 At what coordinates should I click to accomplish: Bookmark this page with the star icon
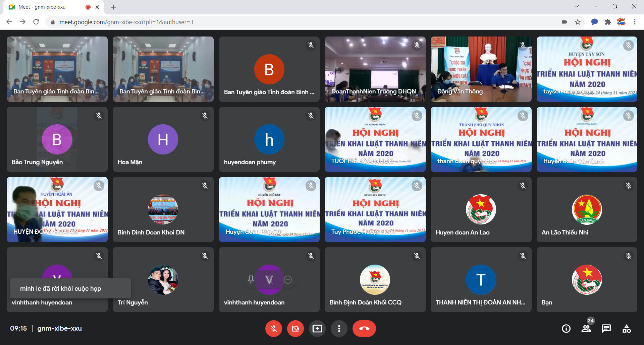click(578, 22)
